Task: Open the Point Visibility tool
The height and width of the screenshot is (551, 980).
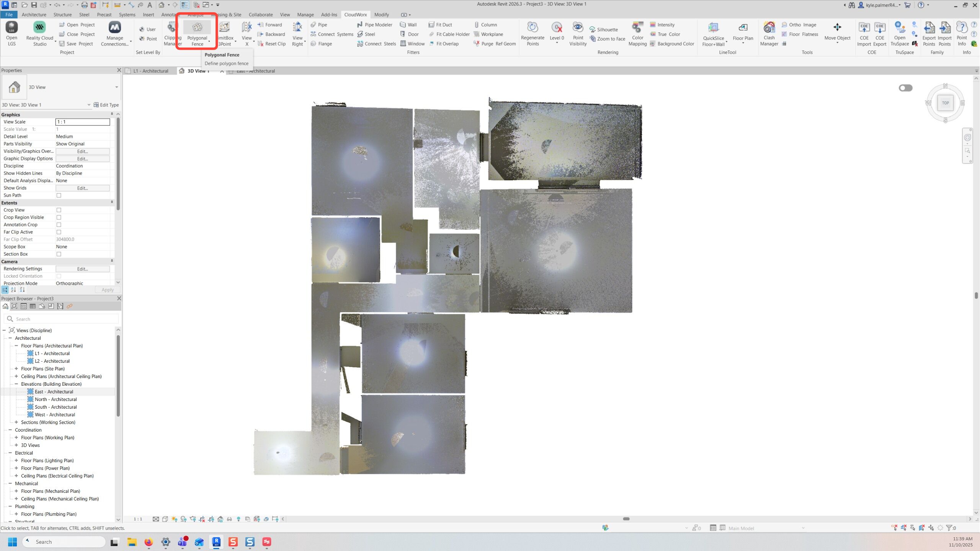Action: (x=578, y=28)
